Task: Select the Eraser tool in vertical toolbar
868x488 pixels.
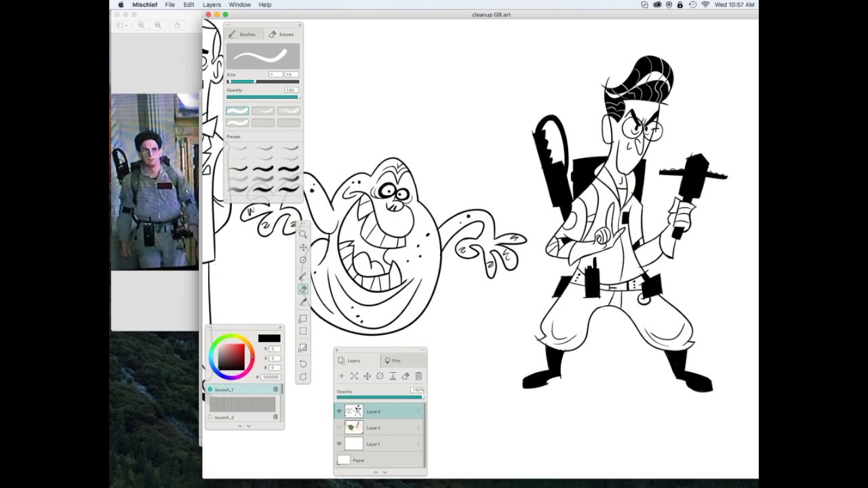Action: pyautogui.click(x=303, y=289)
